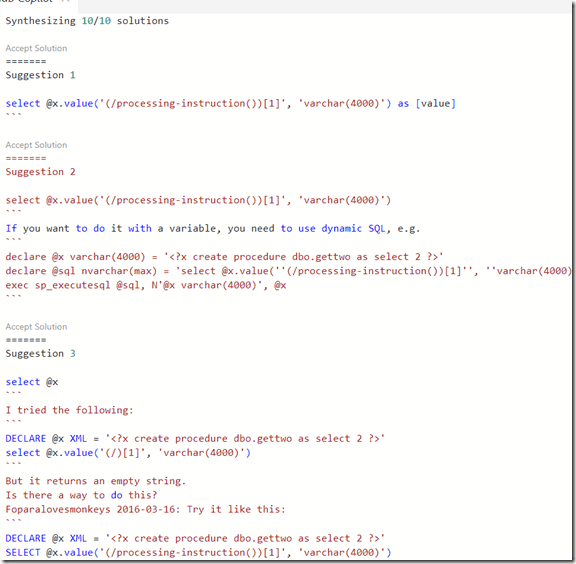Click Accept Solution above Suggestion 3
Image resolution: width=576 pixels, height=564 pixels.
click(36, 327)
